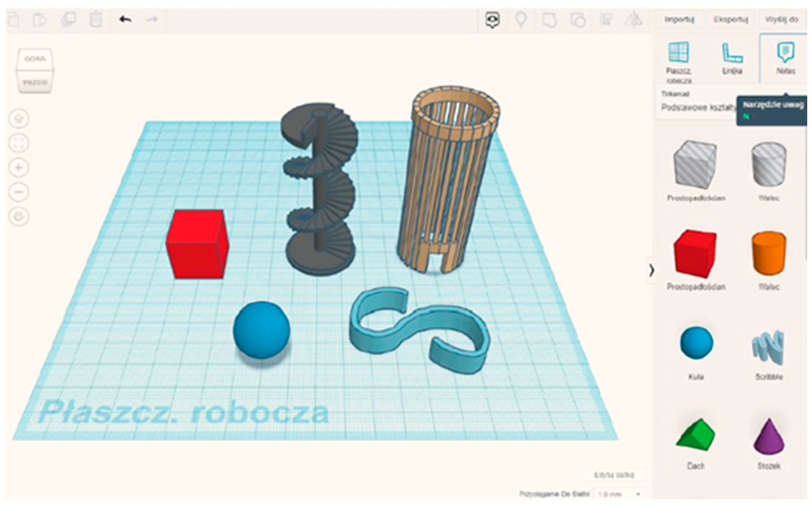Toggle the light bulb notes visibility icon

pyautogui.click(x=521, y=20)
